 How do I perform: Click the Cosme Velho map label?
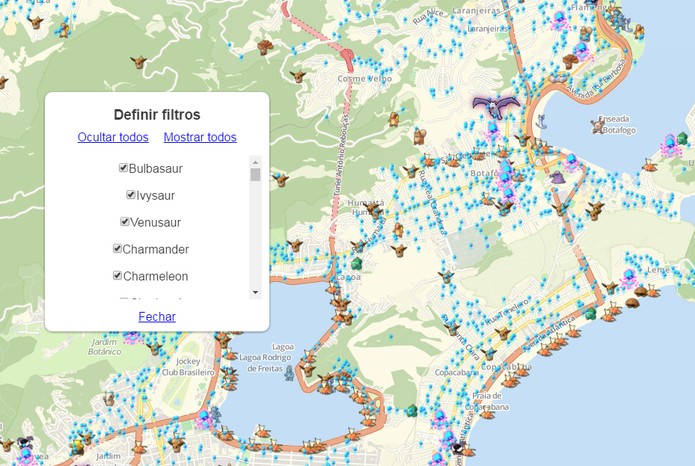coord(364,78)
